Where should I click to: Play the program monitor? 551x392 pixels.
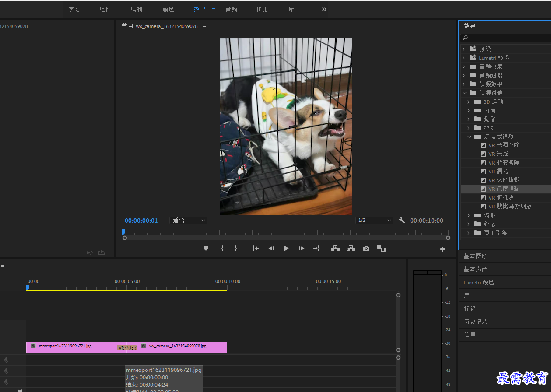286,248
